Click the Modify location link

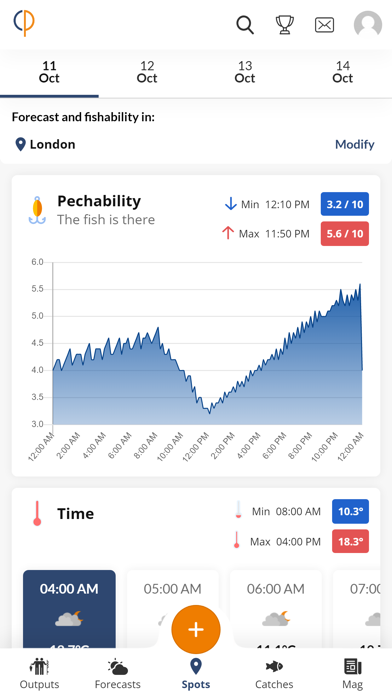click(354, 144)
